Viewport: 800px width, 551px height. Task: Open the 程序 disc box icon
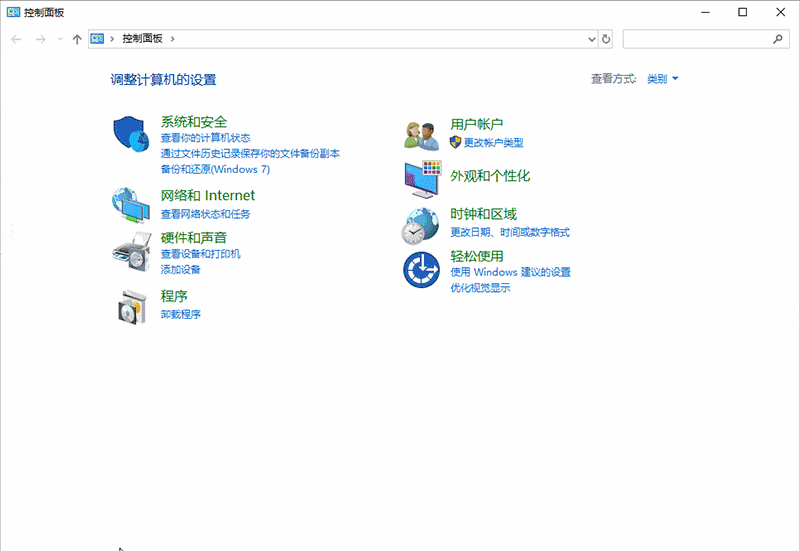tap(133, 307)
